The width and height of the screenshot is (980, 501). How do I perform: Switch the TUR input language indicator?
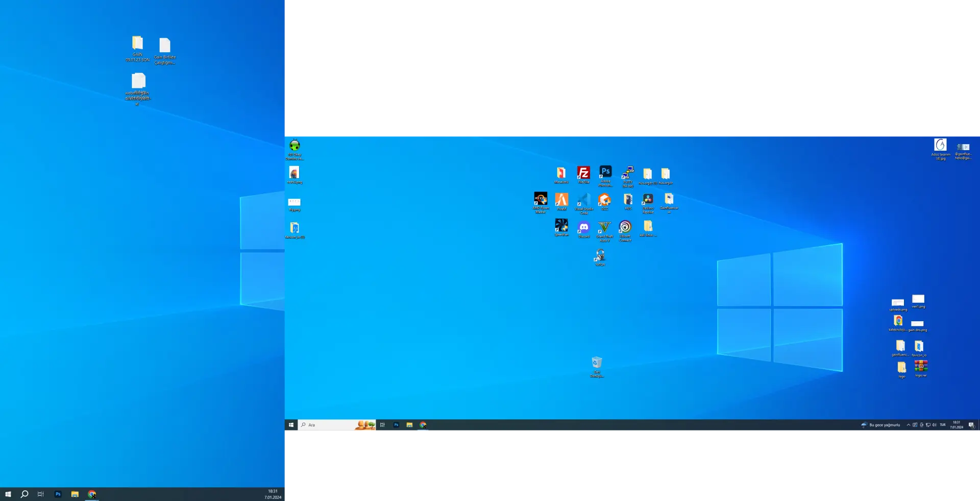[x=943, y=425]
